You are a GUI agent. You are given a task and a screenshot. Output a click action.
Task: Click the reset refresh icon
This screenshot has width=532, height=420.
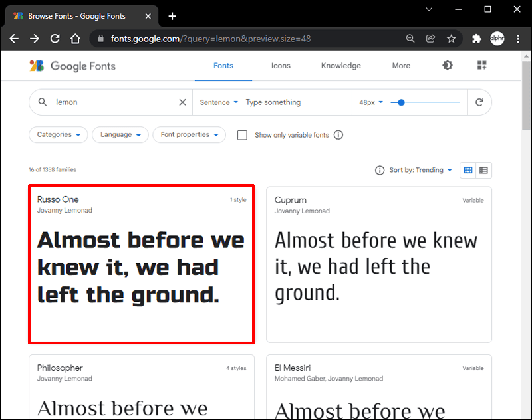point(479,102)
